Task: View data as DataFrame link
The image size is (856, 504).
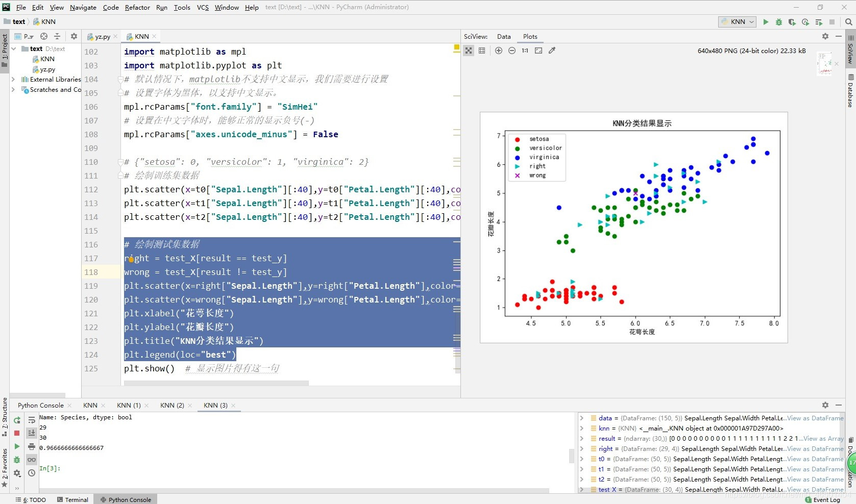Action: [x=815, y=418]
